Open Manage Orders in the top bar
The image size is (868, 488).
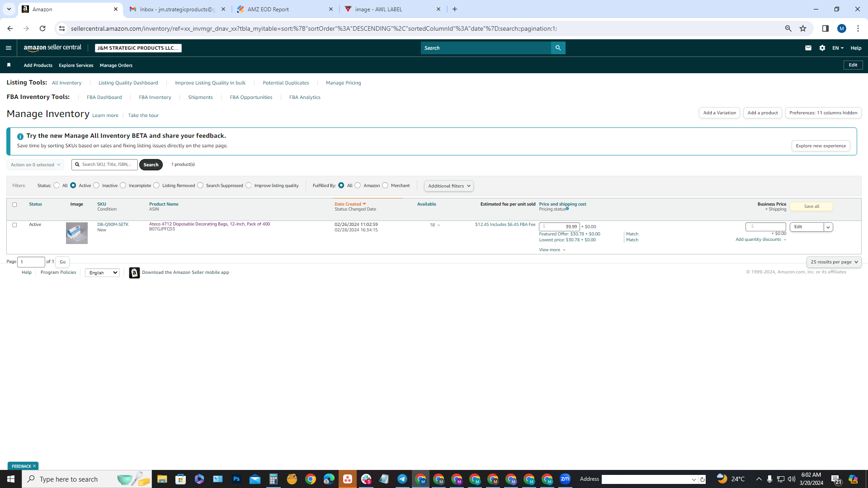(x=116, y=65)
